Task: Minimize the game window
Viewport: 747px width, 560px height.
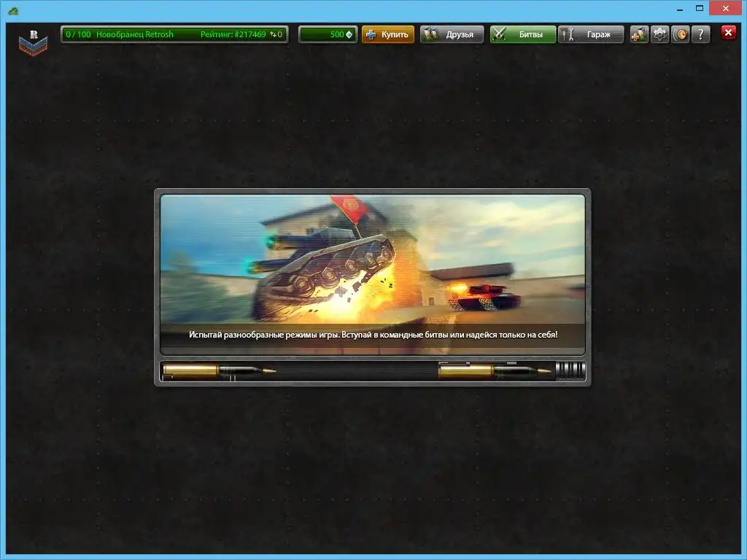Action: [680, 9]
